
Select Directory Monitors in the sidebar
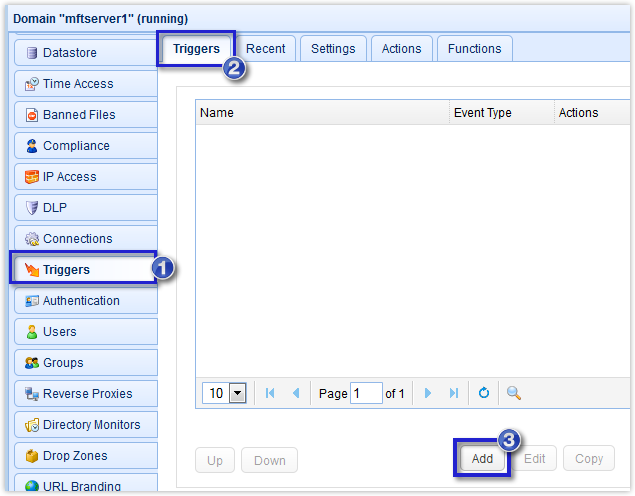tap(85, 425)
